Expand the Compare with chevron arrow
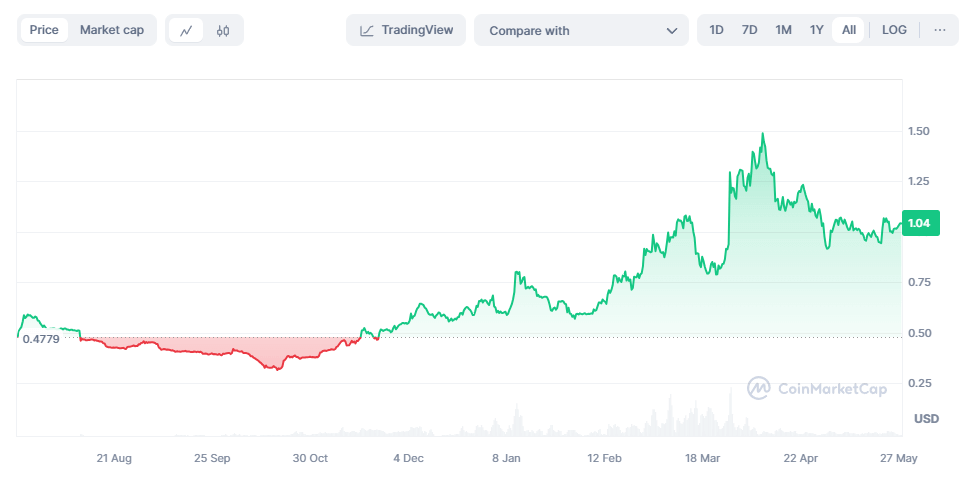 [672, 31]
